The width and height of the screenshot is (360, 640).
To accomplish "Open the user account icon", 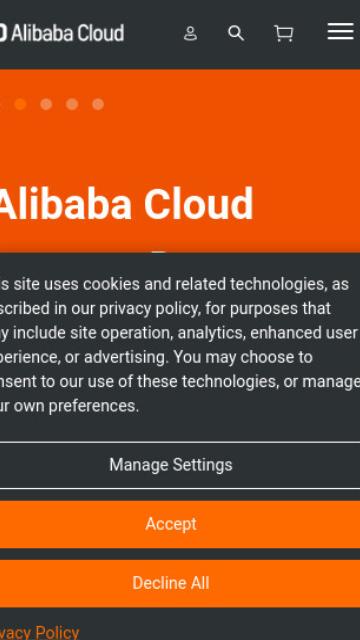I will (x=190, y=33).
